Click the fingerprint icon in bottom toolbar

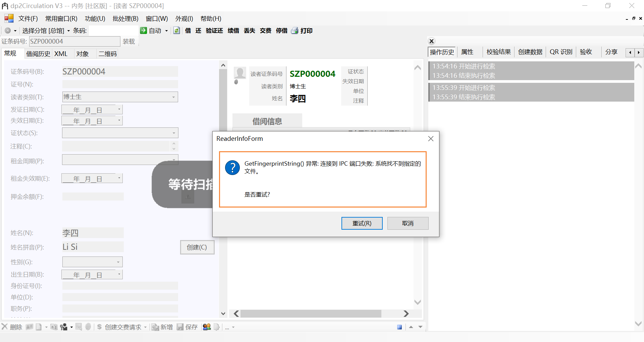(x=88, y=327)
